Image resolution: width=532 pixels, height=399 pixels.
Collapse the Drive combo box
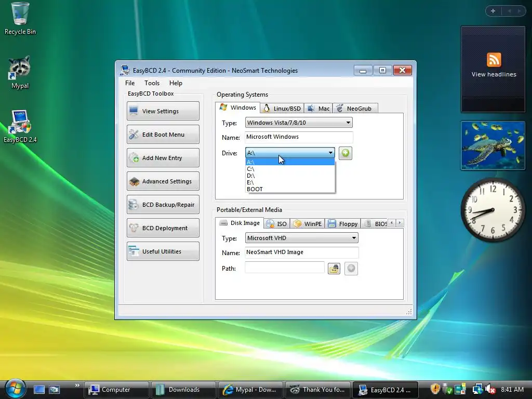290,153
